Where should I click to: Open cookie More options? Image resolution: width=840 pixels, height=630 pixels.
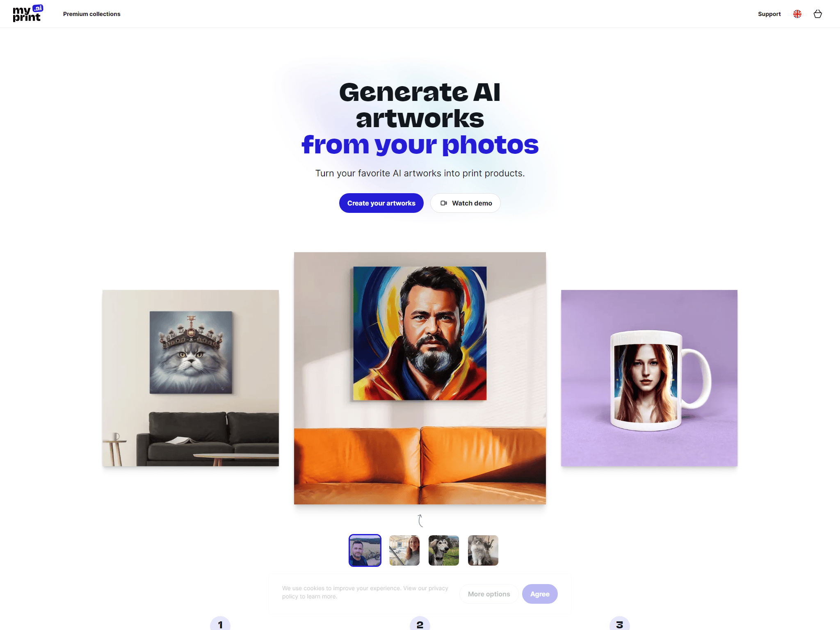(489, 594)
